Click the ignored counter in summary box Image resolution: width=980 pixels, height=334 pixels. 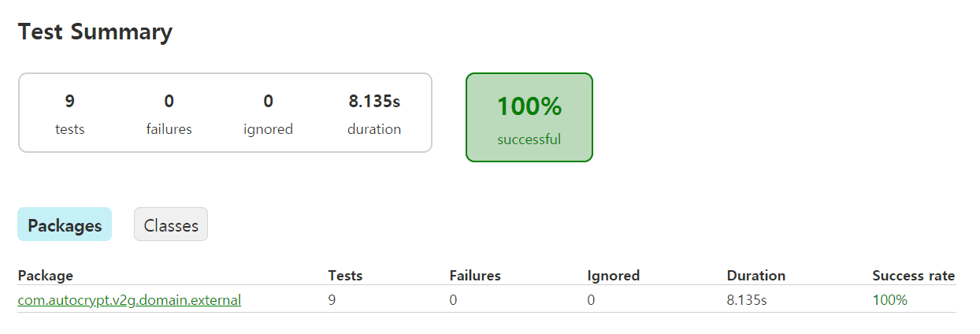268,113
